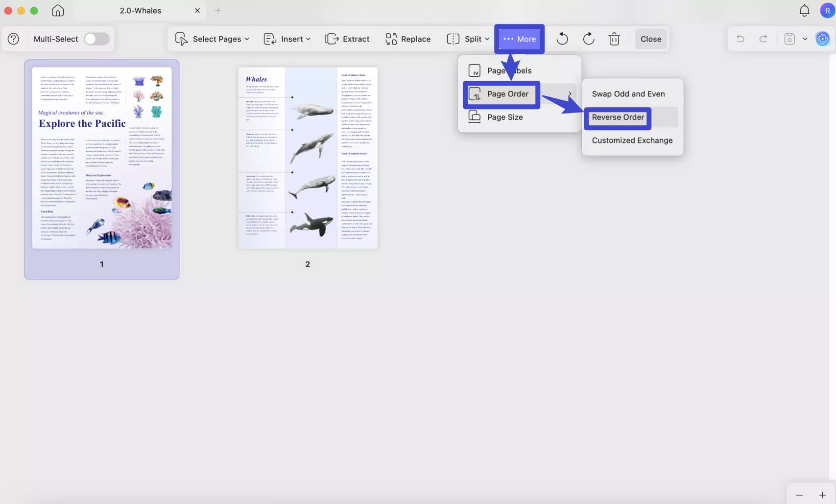
Task: Select Page Labels menu entry
Action: pos(519,70)
